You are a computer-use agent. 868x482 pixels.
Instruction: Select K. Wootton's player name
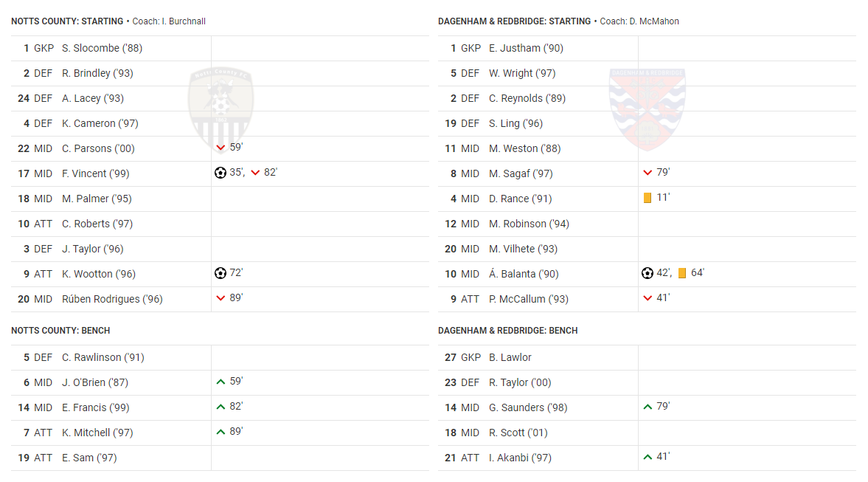point(99,274)
